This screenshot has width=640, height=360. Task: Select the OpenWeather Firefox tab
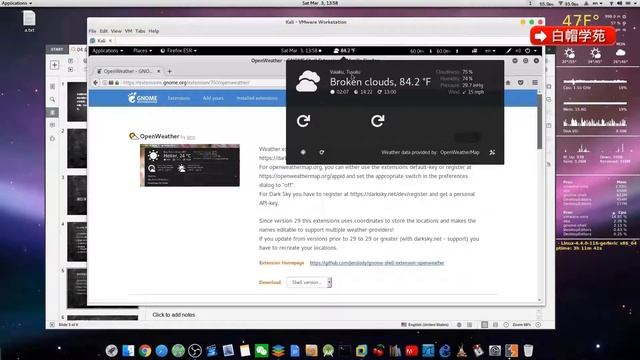[x=129, y=71]
